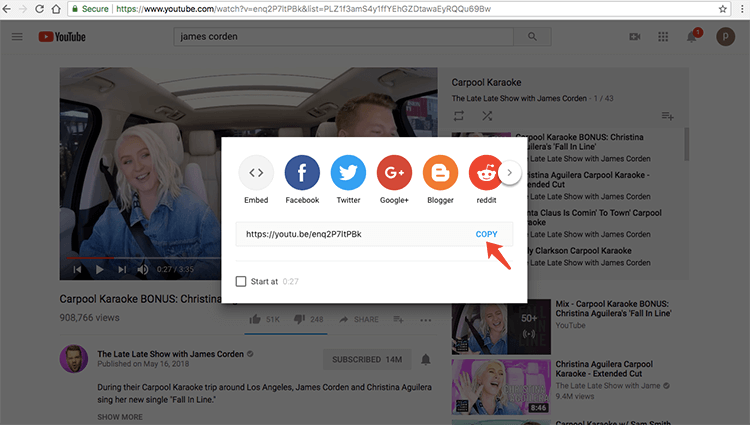Open the account avatar menu

pos(726,37)
